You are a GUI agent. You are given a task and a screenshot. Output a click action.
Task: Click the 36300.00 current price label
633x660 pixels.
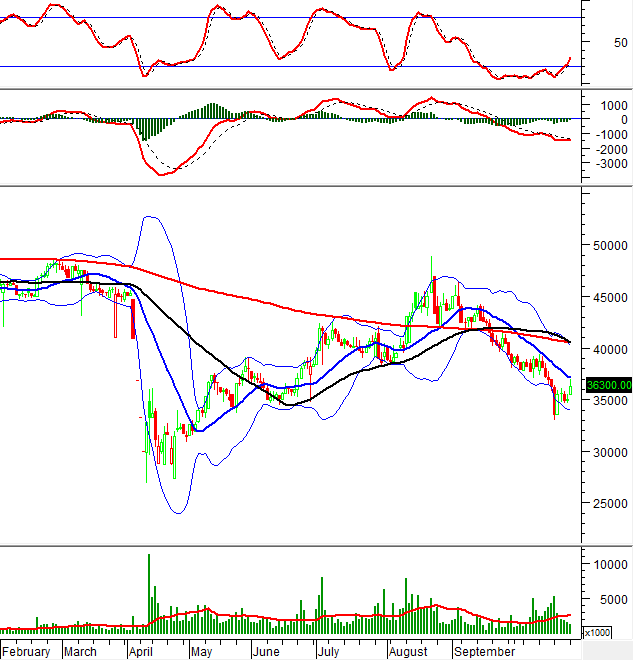(x=608, y=384)
